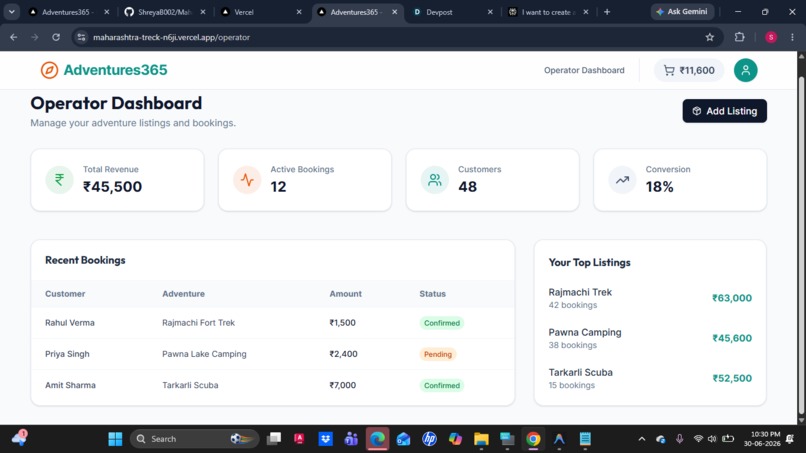Close the Devpost tab

point(490,12)
